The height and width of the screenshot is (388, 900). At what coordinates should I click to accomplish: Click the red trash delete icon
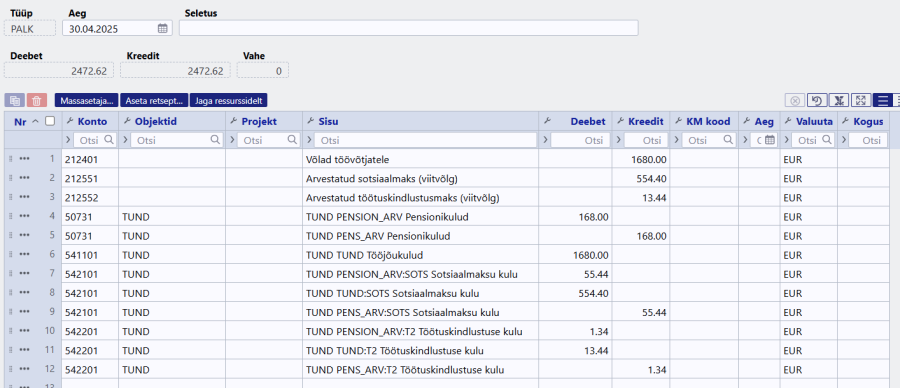(37, 100)
